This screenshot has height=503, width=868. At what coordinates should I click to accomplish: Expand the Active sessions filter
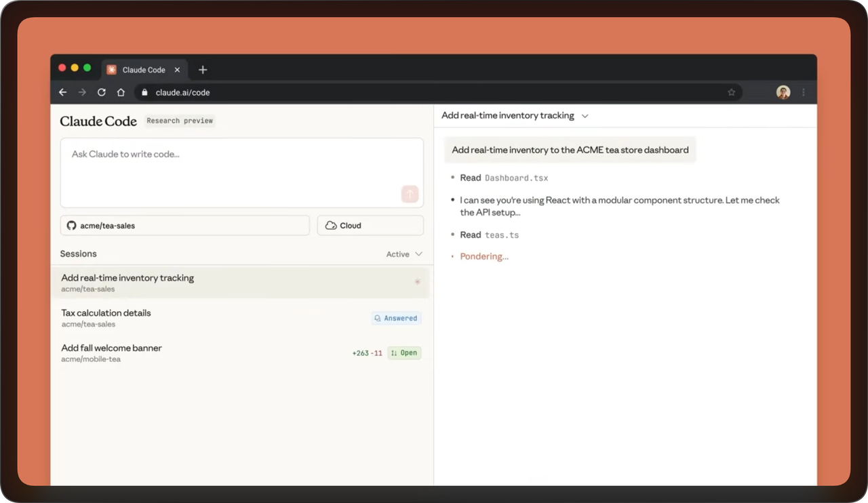pyautogui.click(x=404, y=254)
